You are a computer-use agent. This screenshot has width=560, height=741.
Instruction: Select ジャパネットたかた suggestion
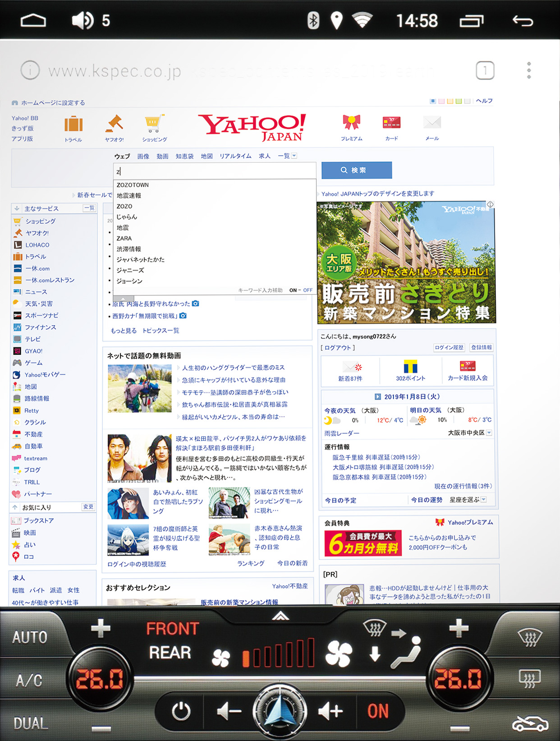[x=141, y=260]
